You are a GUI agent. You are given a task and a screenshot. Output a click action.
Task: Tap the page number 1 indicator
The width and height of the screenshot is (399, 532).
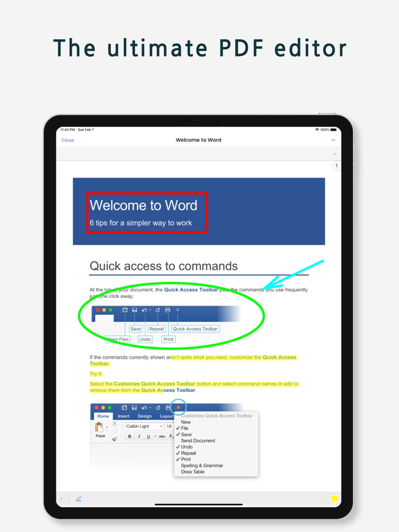[336, 166]
